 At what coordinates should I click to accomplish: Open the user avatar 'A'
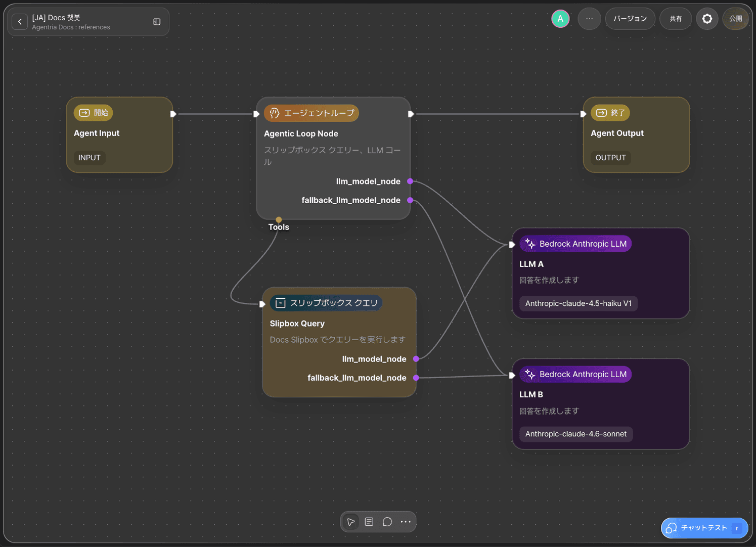coord(560,19)
